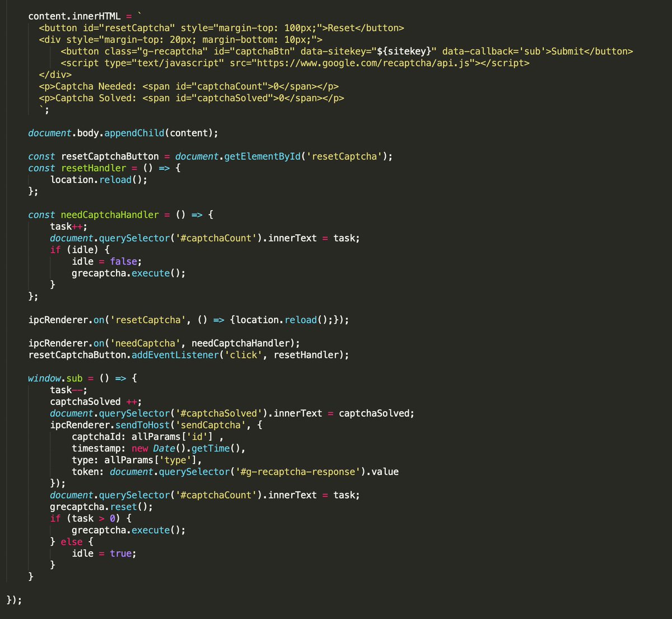Click '#g-recaptcha-response' token selector line
Image resolution: width=672 pixels, height=619 pixels.
coord(235,472)
